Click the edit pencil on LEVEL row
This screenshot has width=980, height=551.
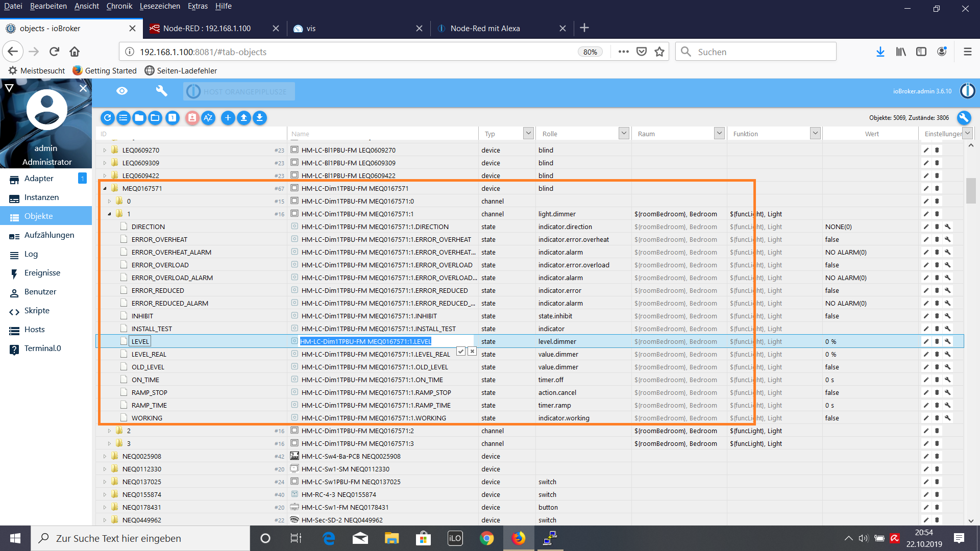tap(926, 341)
